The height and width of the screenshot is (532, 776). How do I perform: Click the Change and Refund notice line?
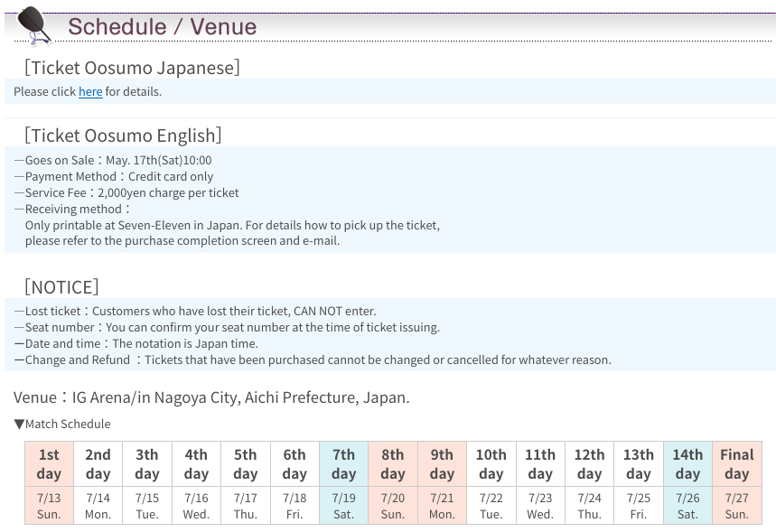click(x=313, y=360)
